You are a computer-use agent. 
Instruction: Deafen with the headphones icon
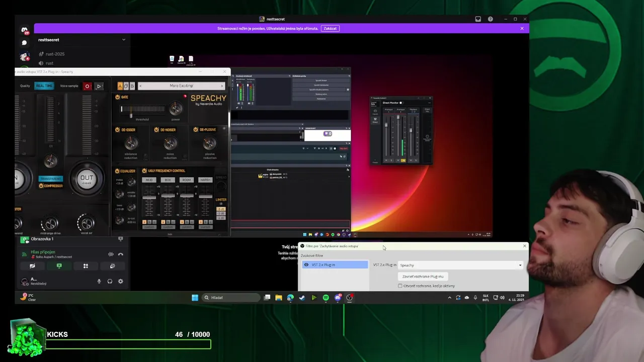[110, 282]
